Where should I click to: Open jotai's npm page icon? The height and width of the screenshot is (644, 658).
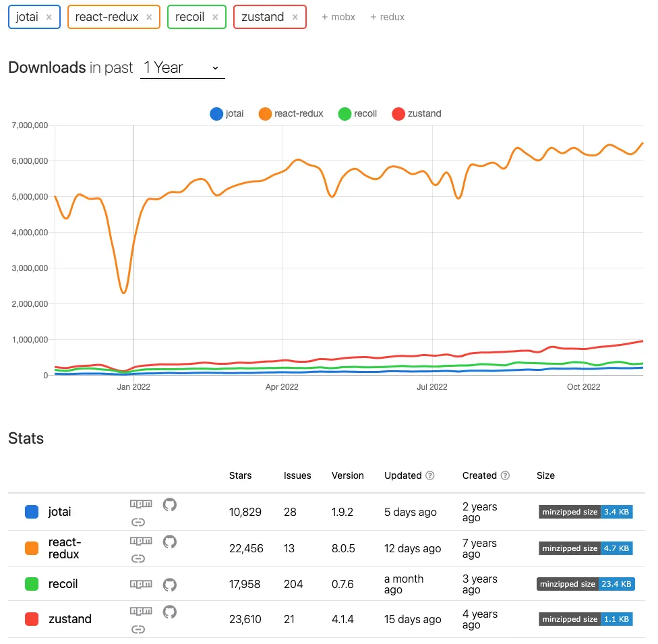(141, 504)
